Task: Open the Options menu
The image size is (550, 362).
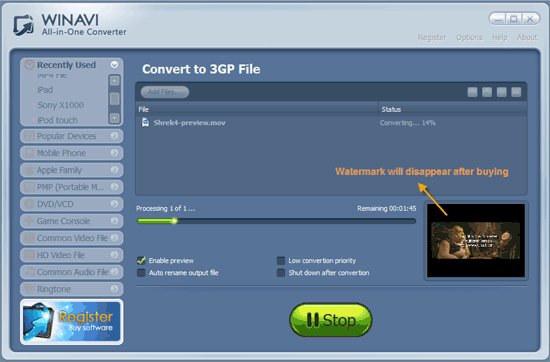Action: tap(469, 38)
